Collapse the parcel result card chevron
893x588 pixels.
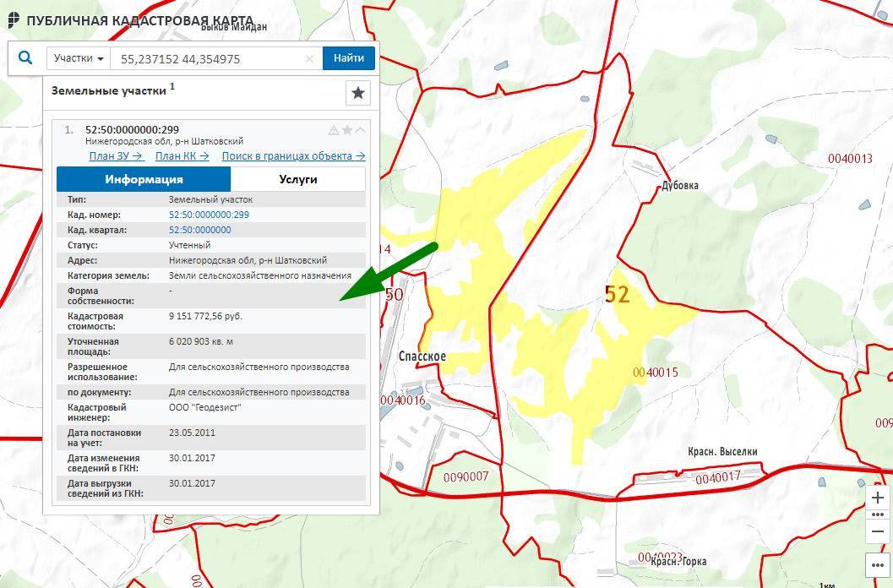(361, 130)
